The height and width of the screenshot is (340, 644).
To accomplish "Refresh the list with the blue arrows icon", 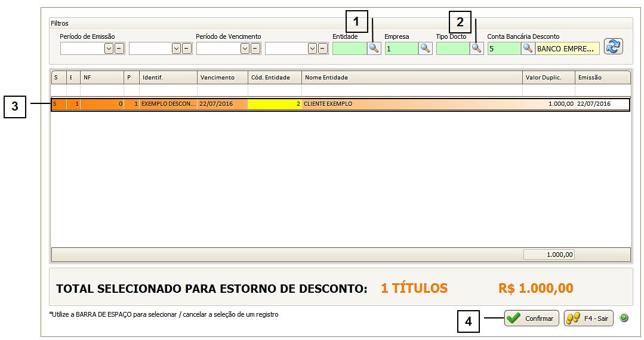I will 613,47.
